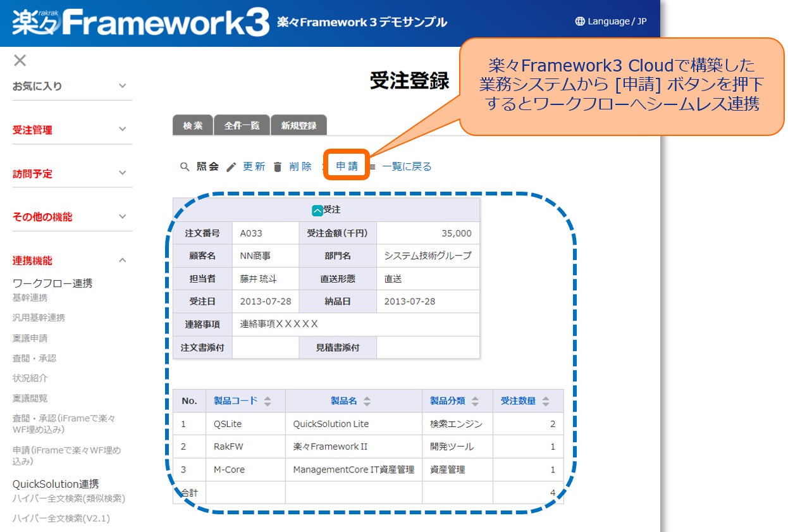Click the 藤井 琉斗 cell
788x532 pixels.
266,278
